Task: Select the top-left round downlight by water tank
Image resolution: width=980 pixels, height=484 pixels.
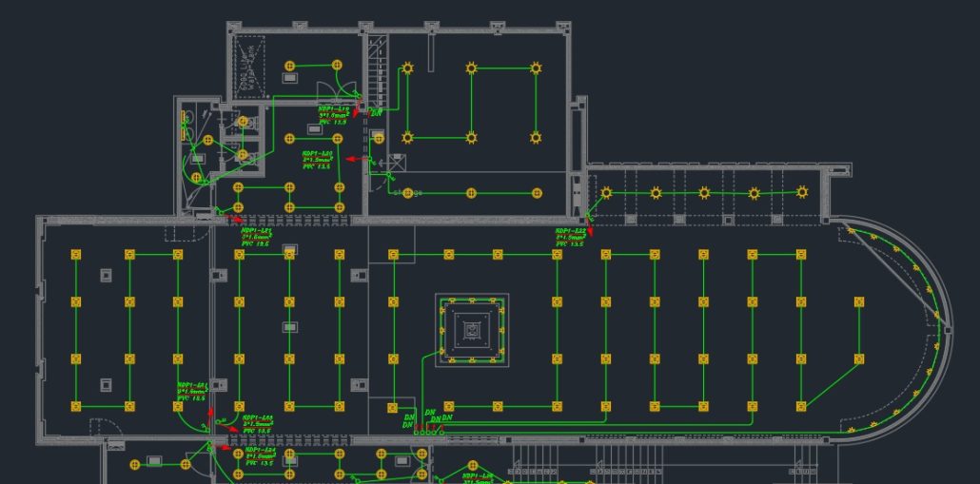Action: (x=291, y=66)
